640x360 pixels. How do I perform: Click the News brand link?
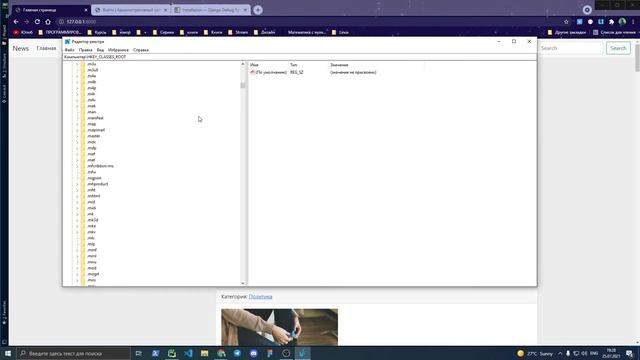coord(20,48)
